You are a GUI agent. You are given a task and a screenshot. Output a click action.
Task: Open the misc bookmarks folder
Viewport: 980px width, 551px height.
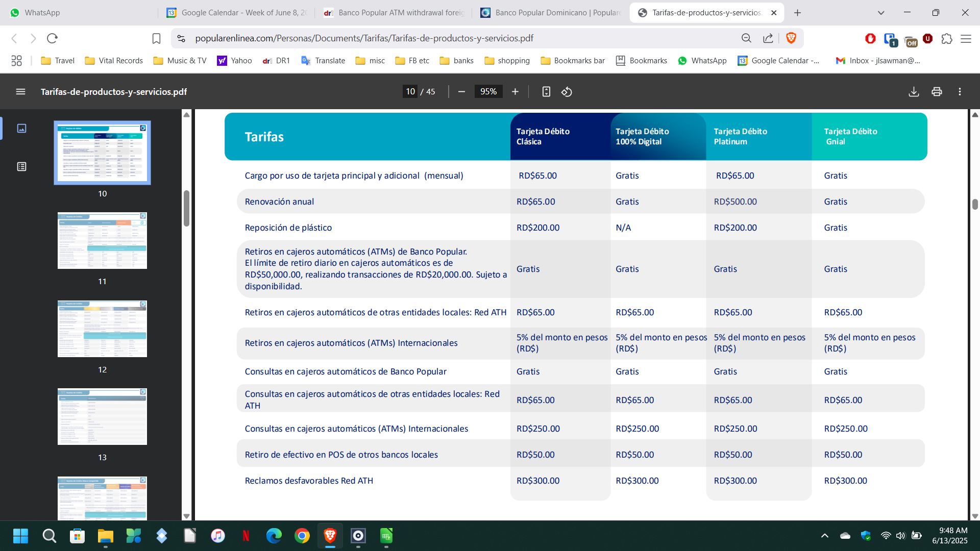pyautogui.click(x=370, y=61)
